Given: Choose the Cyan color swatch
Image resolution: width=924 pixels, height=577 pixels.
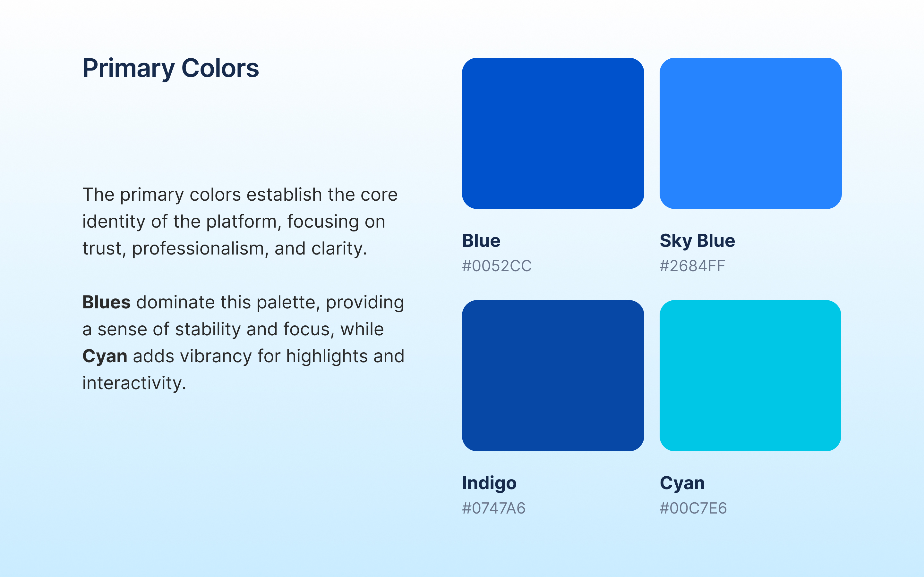Looking at the screenshot, I should tap(750, 375).
